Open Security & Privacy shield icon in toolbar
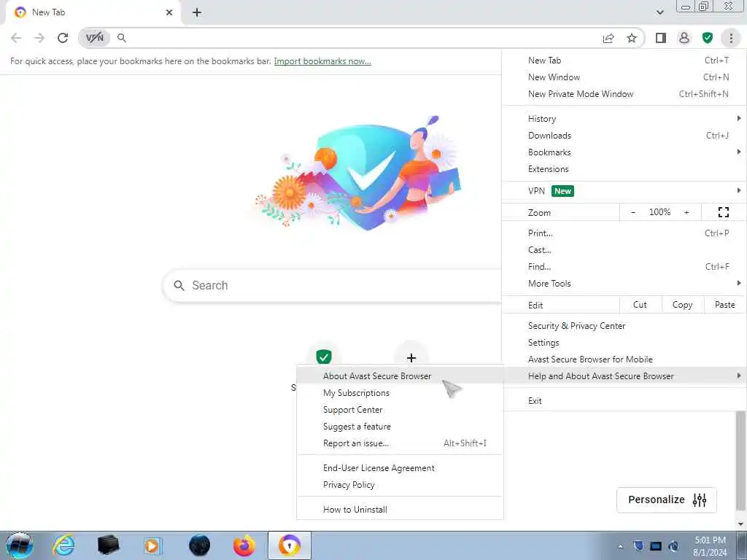This screenshot has height=560, width=747. (x=708, y=38)
